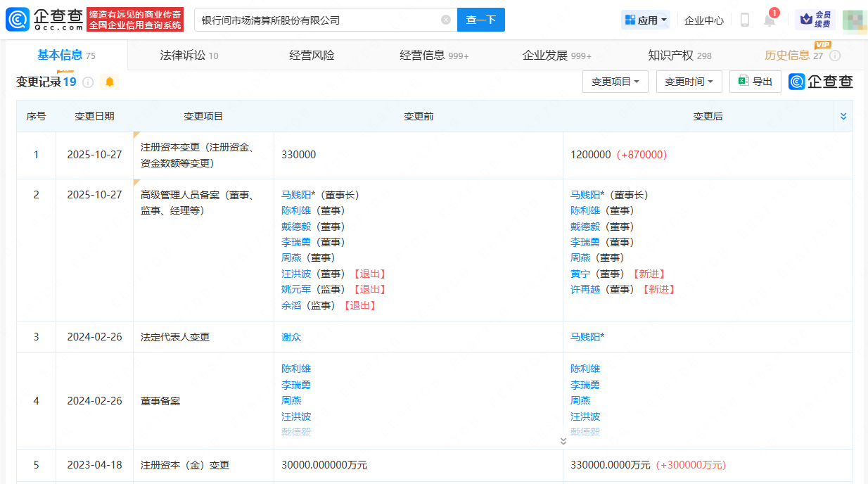Screen dimensions: 868x484
Task: Export records with 导出 button
Action: click(x=755, y=82)
